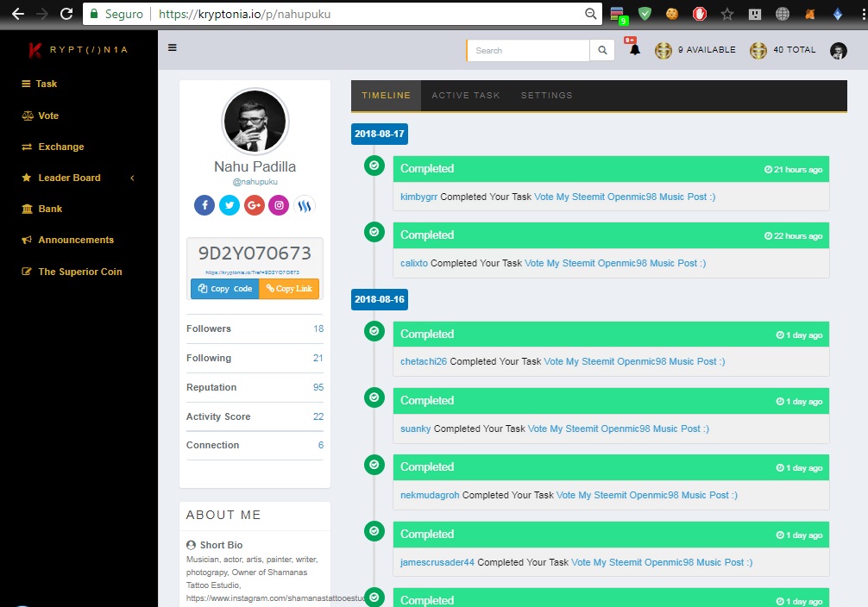
Task: Click the search magnifier button
Action: click(602, 50)
